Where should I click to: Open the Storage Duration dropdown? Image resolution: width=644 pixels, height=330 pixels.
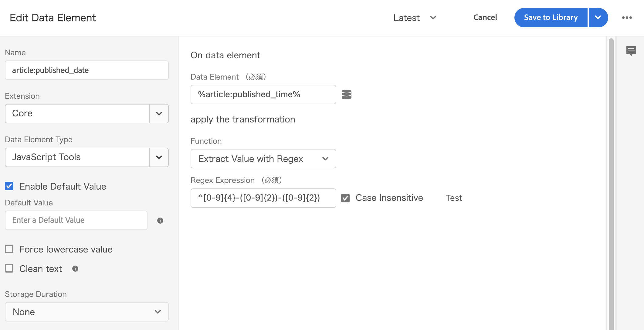click(158, 312)
